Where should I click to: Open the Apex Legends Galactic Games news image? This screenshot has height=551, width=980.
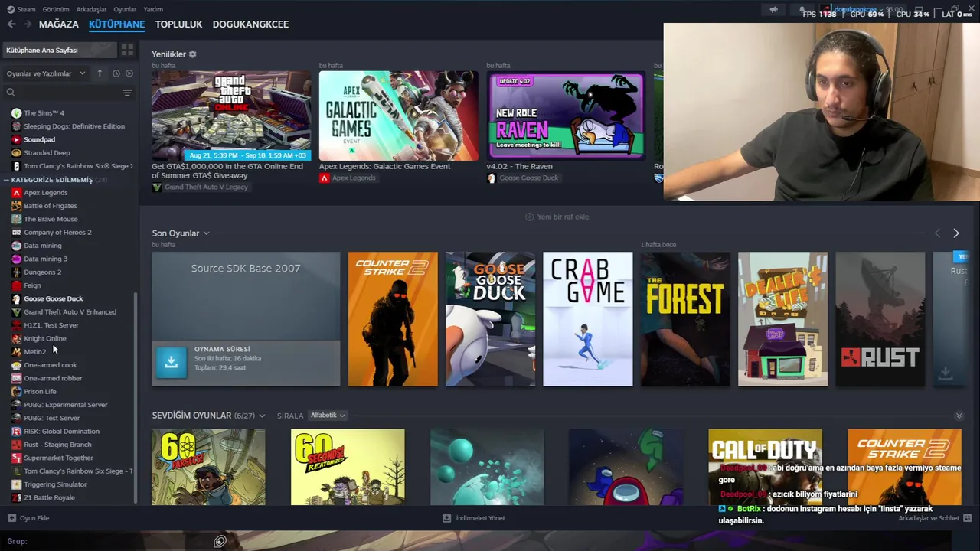[x=398, y=116]
